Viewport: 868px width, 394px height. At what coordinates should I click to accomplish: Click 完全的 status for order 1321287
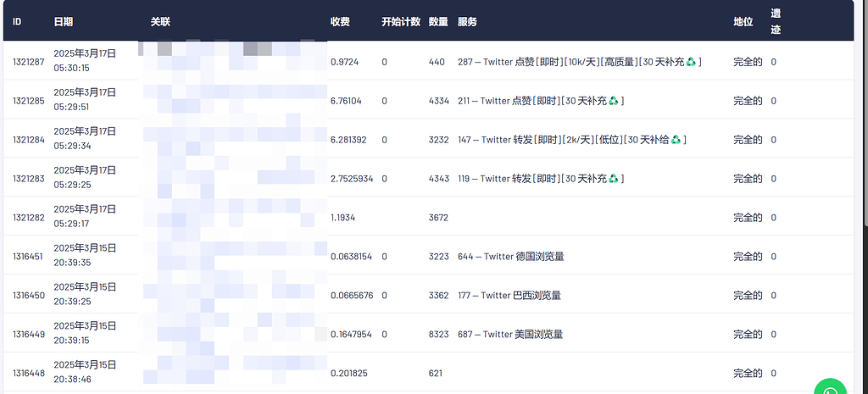(x=748, y=62)
